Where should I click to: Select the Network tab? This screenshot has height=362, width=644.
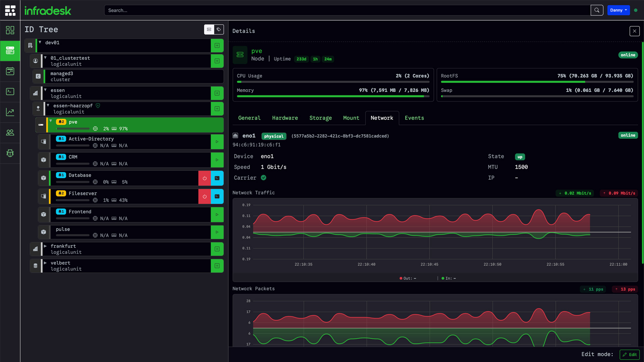click(382, 118)
